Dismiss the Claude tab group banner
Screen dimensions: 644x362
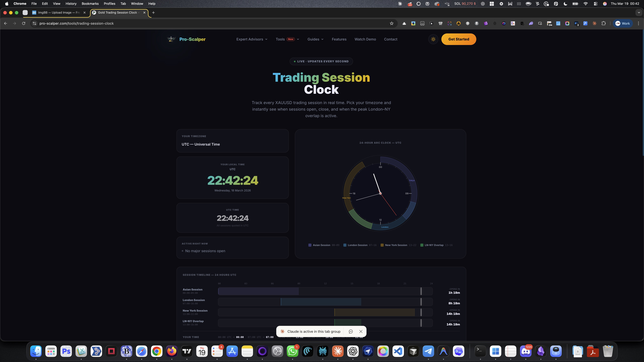pyautogui.click(x=361, y=332)
